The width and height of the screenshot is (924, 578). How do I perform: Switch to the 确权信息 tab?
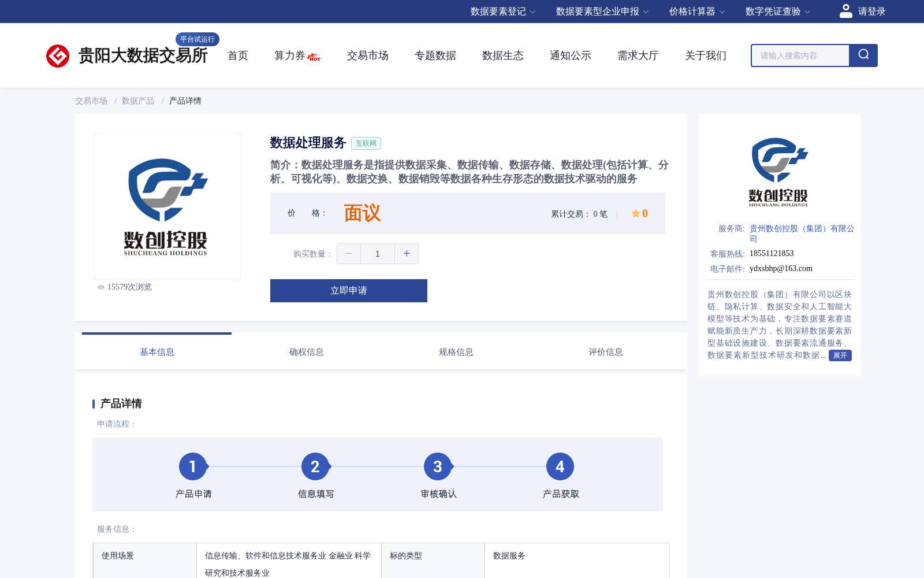[306, 351]
